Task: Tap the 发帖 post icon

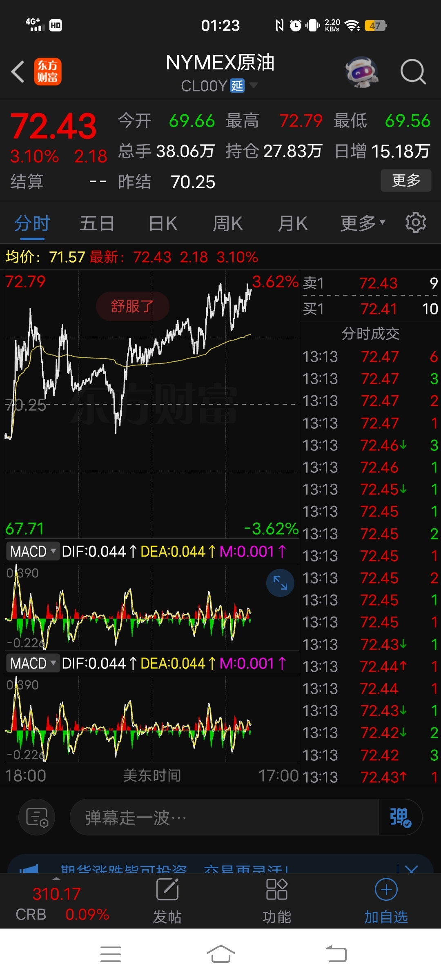Action: (167, 901)
